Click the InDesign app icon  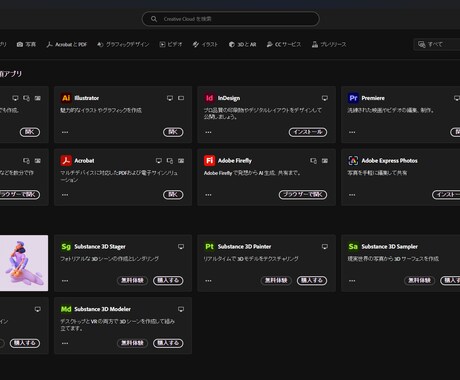pos(209,98)
